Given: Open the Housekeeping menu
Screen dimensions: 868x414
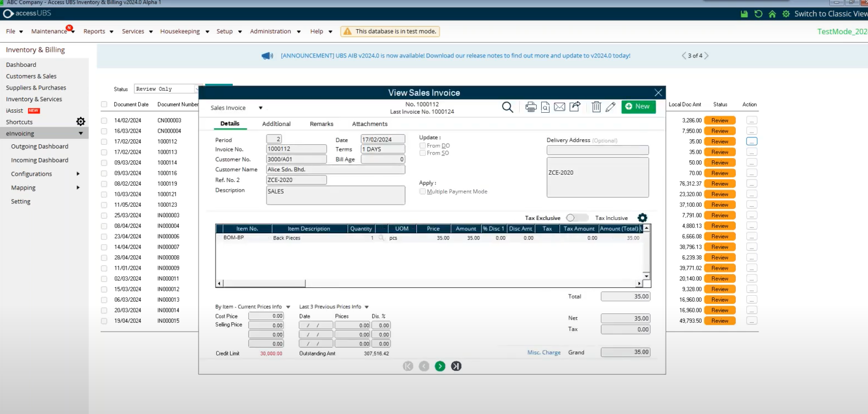Looking at the screenshot, I should (185, 32).
